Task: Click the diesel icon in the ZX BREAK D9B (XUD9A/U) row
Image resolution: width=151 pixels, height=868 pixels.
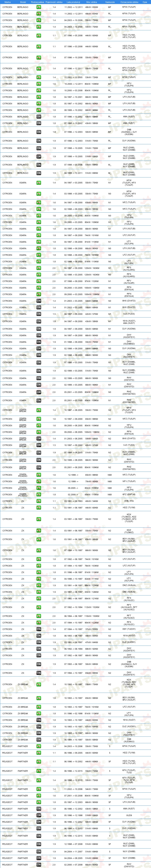Action: 39,740
